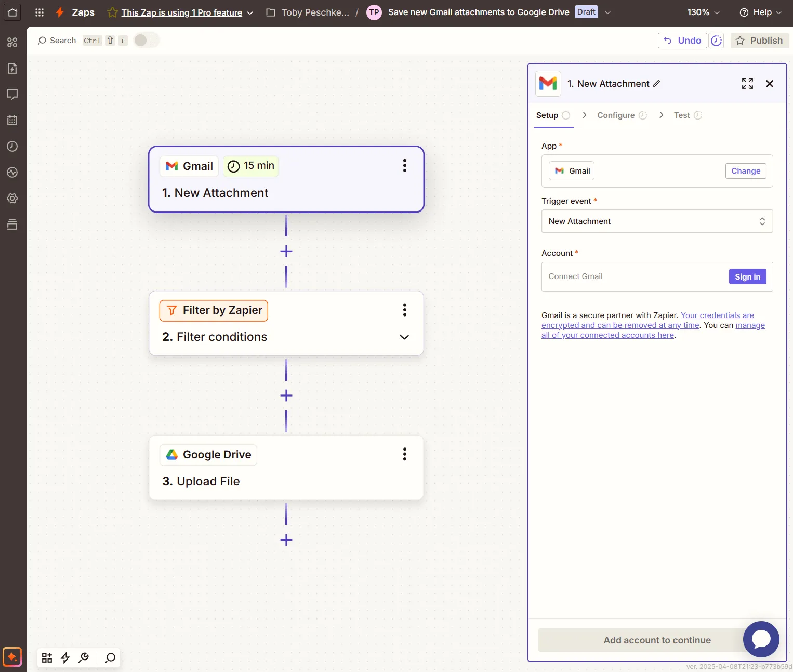Open the Toby Peschke folder breadcrumb
The image size is (793, 672).
(x=307, y=12)
